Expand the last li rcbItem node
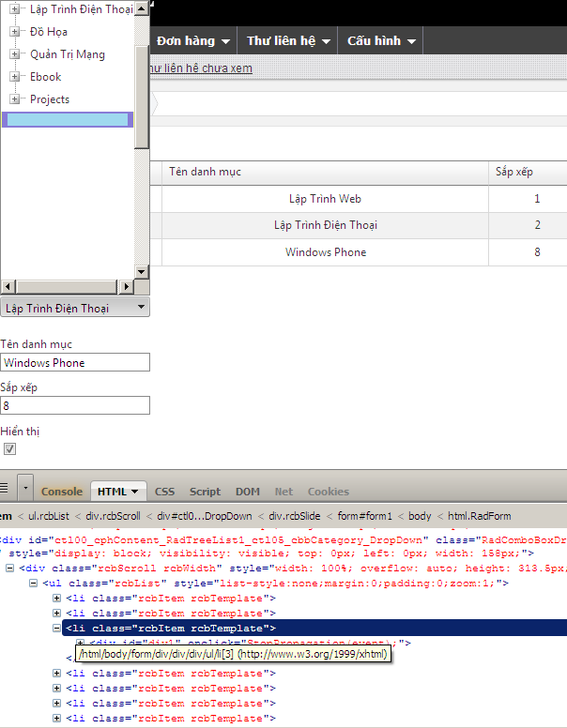The image size is (567, 728). [x=56, y=718]
